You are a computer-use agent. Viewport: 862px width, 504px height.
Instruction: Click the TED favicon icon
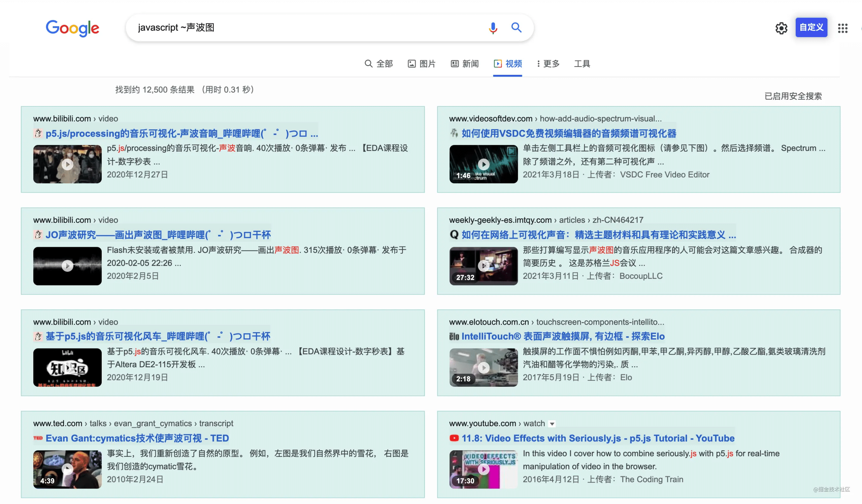(38, 438)
